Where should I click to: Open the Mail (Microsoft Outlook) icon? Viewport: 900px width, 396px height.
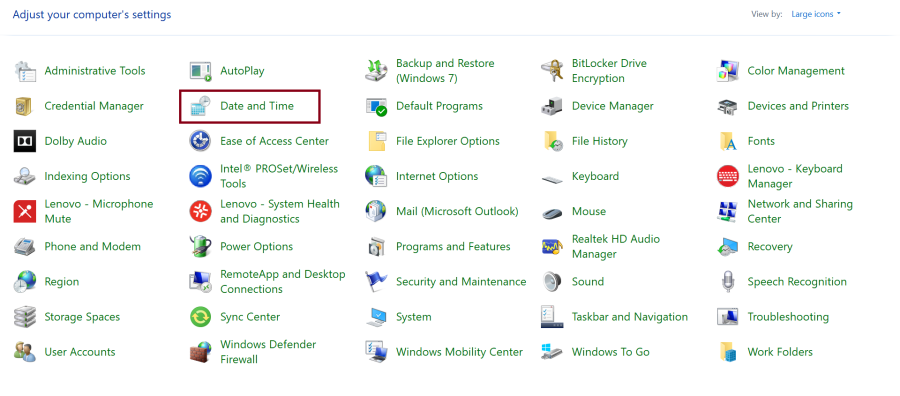(x=377, y=211)
